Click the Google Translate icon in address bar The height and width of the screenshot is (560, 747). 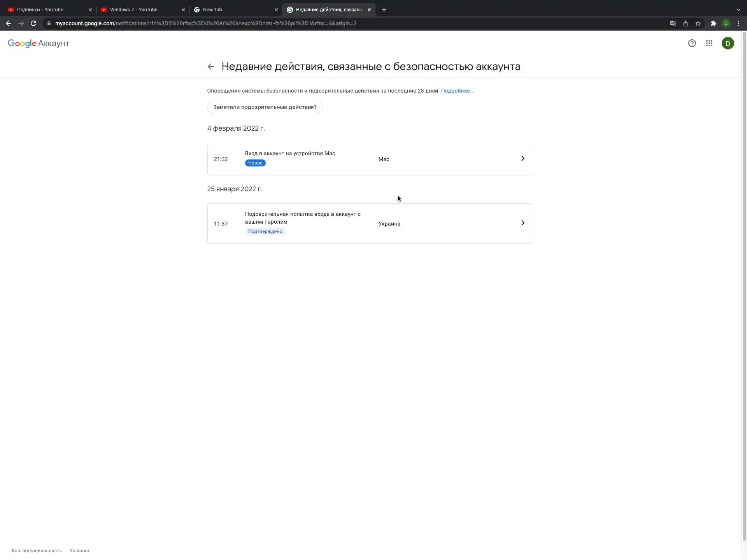673,23
